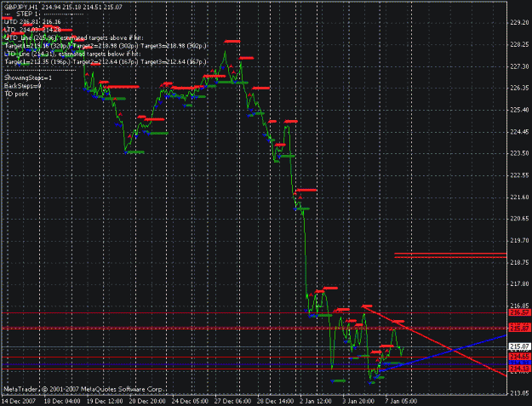This screenshot has width=532, height=406.
Task: Click the red 214.65 price tag
Action: [519, 357]
